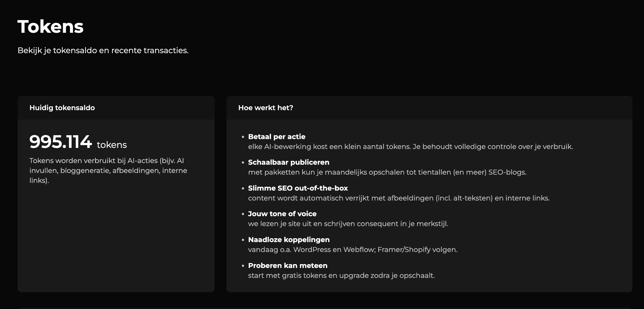Click the bullet dot before 'Betaal per actie'
The height and width of the screenshot is (309, 644).
243,137
